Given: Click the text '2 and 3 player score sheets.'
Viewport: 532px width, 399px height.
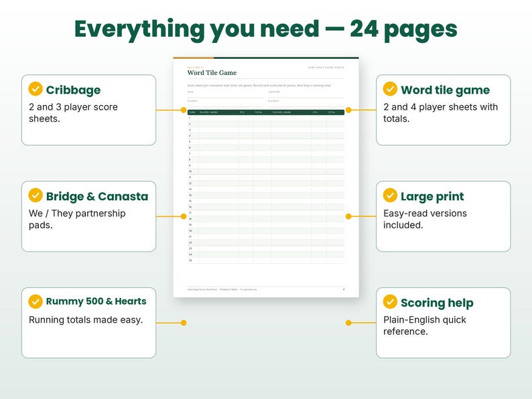Looking at the screenshot, I should (x=73, y=113).
